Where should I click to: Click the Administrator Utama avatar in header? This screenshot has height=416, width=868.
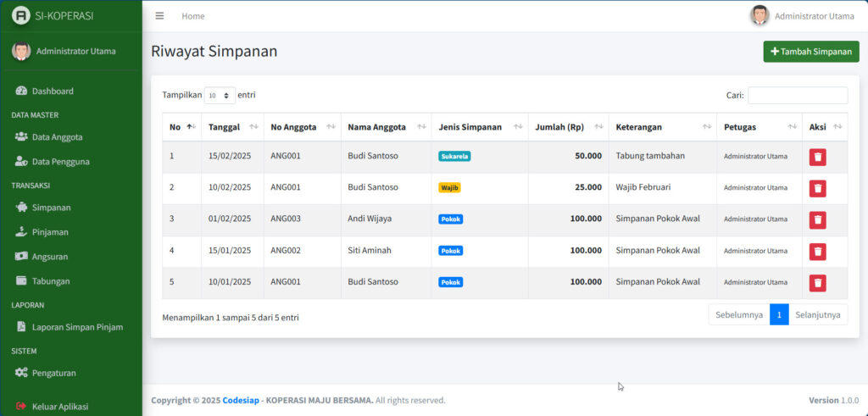pyautogui.click(x=759, y=15)
